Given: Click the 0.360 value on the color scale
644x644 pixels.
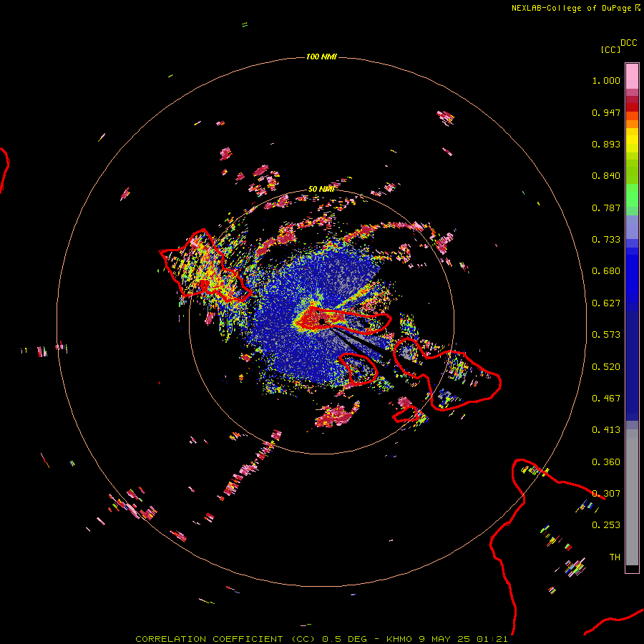Looking at the screenshot, I should point(606,462).
